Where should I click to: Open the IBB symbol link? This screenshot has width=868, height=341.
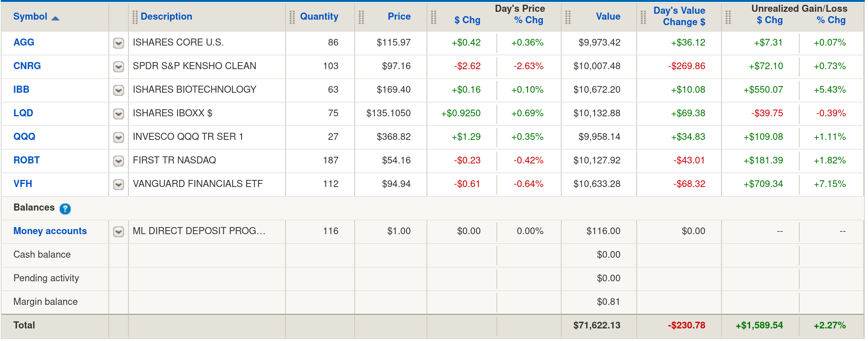click(21, 90)
